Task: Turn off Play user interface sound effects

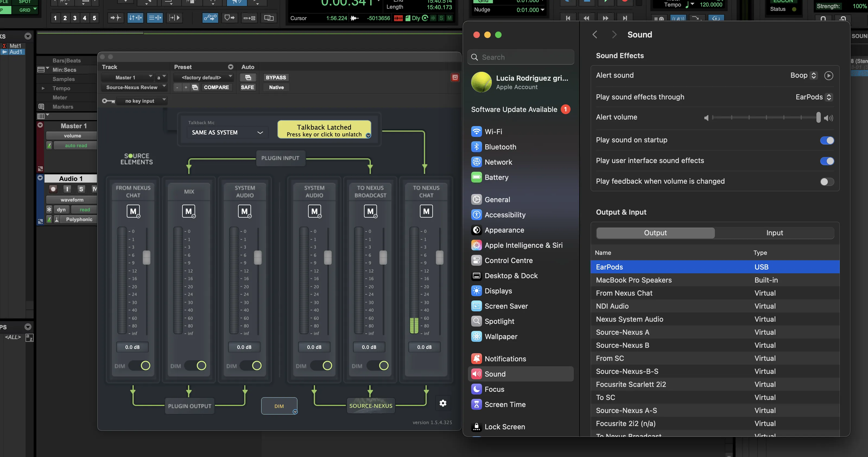Action: click(827, 161)
